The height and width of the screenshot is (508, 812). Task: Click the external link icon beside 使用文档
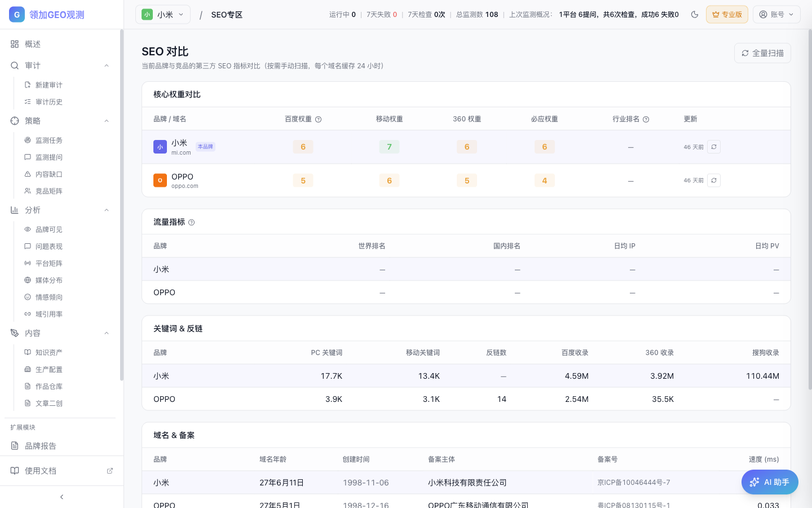[x=110, y=471]
